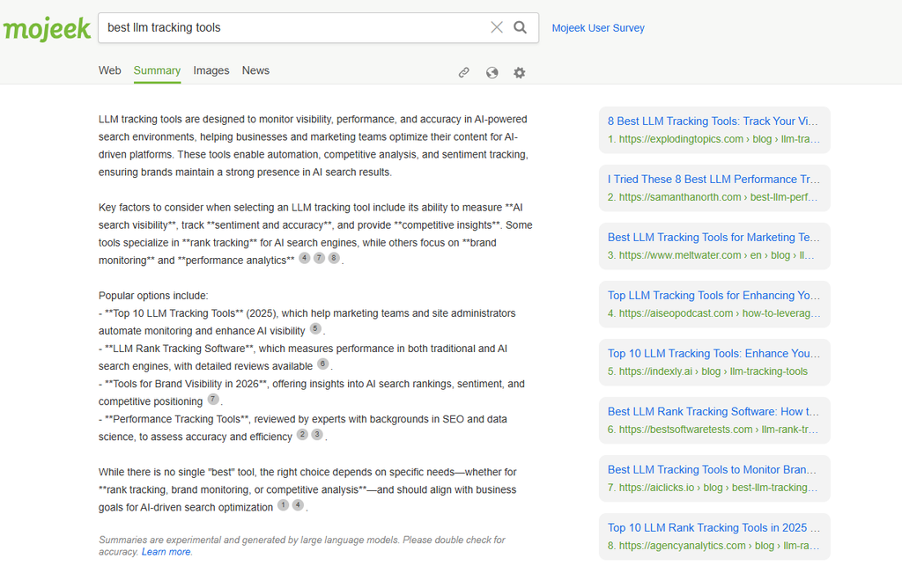Click 'Summaries are experimental' disclaimer text
Image resolution: width=902 pixels, height=588 pixels.
tap(302, 546)
